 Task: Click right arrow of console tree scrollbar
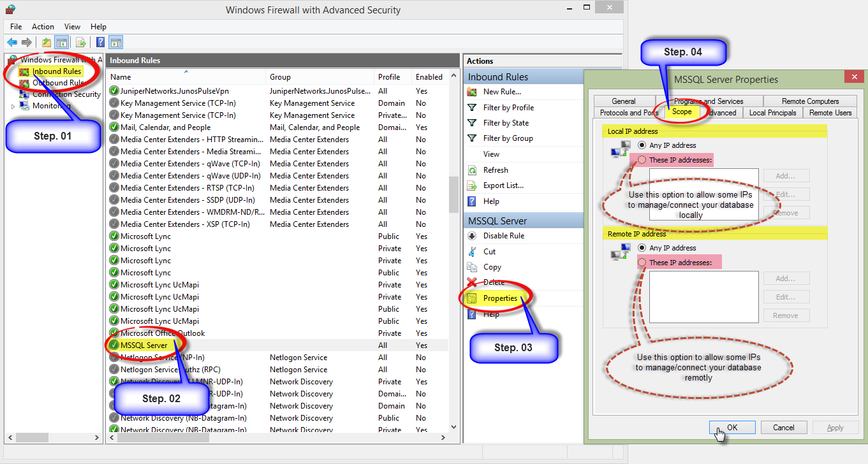98,438
